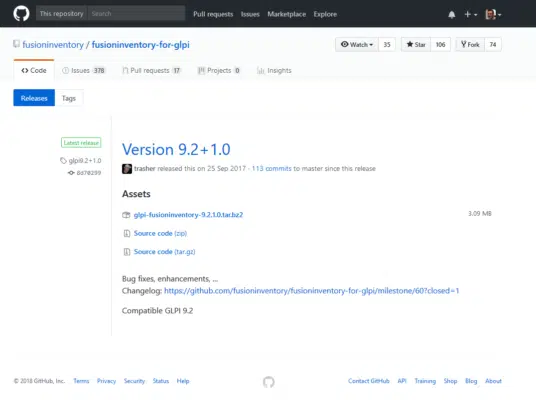536x400 pixels.
Task: Click the footer GitHub mark icon
Action: click(269, 382)
